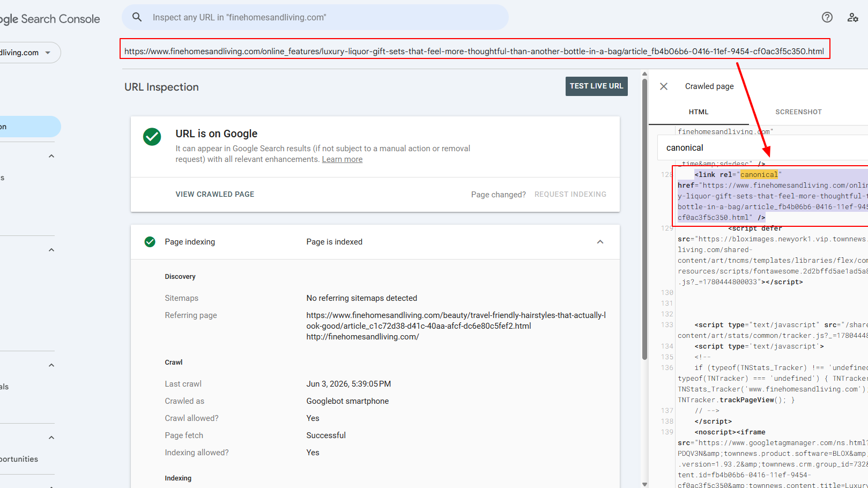Click the 'Referring page' label

[191, 315]
